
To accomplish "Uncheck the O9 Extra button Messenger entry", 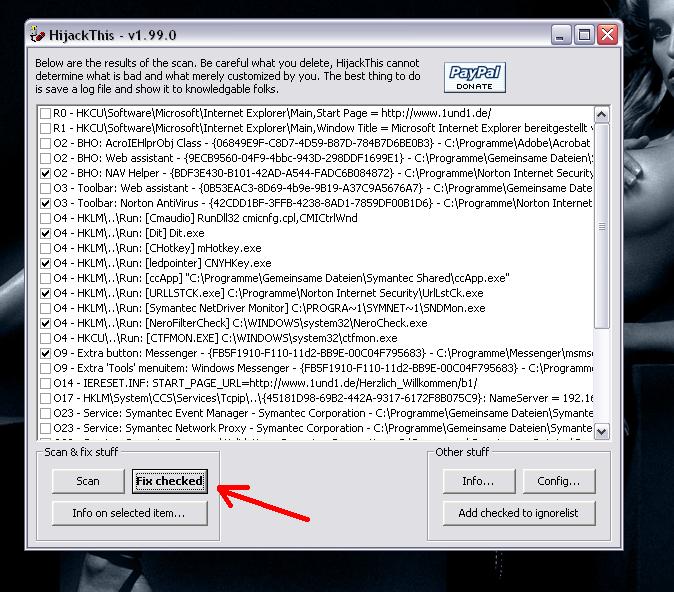I will coord(45,353).
